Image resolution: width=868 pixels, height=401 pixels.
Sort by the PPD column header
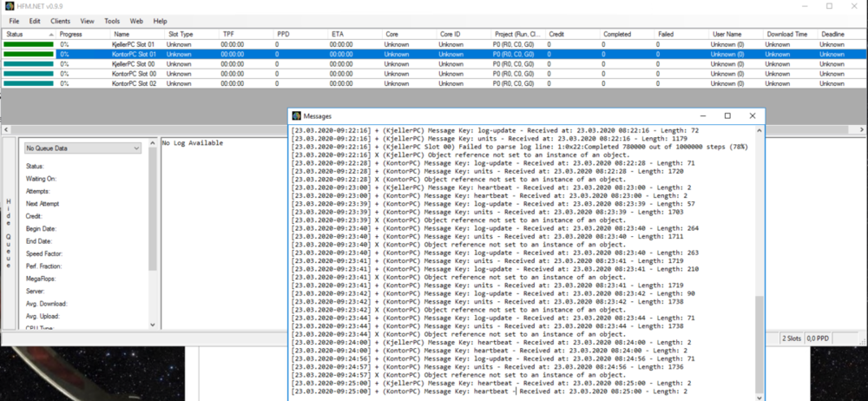click(x=284, y=34)
